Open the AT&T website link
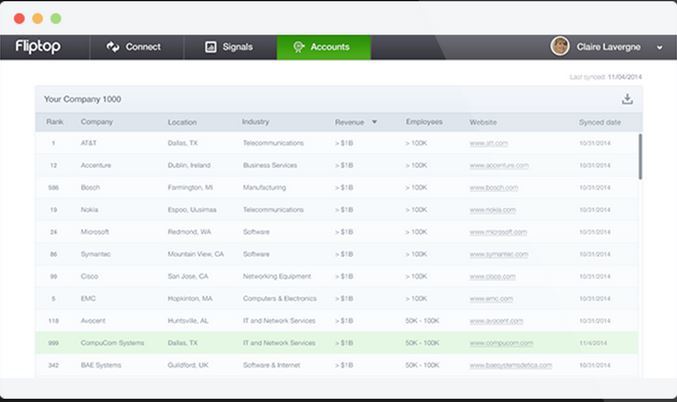This screenshot has width=677, height=402. [489, 143]
